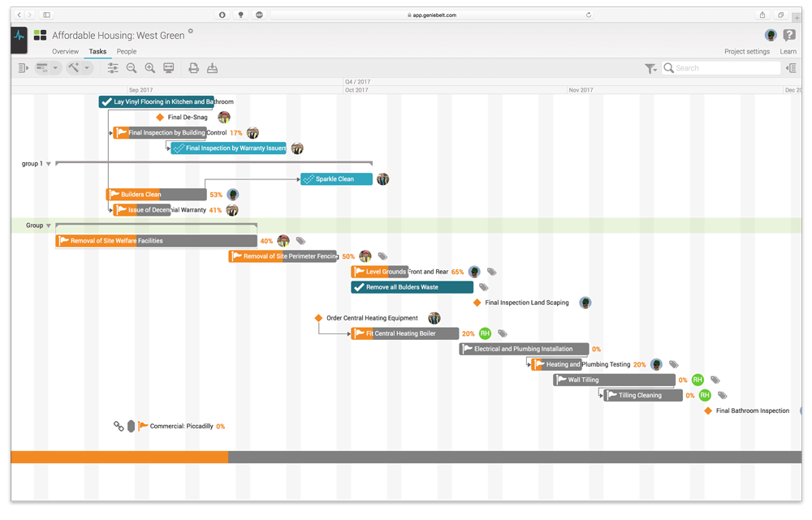The height and width of the screenshot is (520, 812).
Task: Open the filter dropdown arrow beside the funnel
Action: point(656,69)
